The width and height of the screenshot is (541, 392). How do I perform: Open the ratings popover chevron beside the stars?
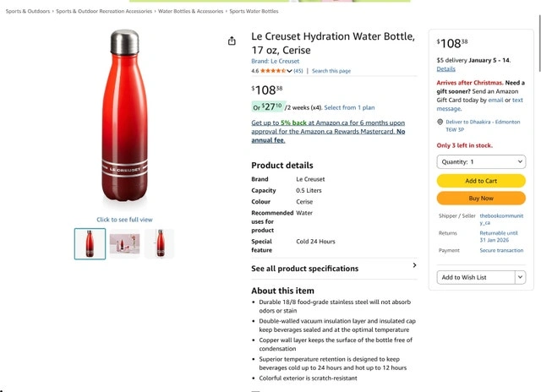(290, 71)
